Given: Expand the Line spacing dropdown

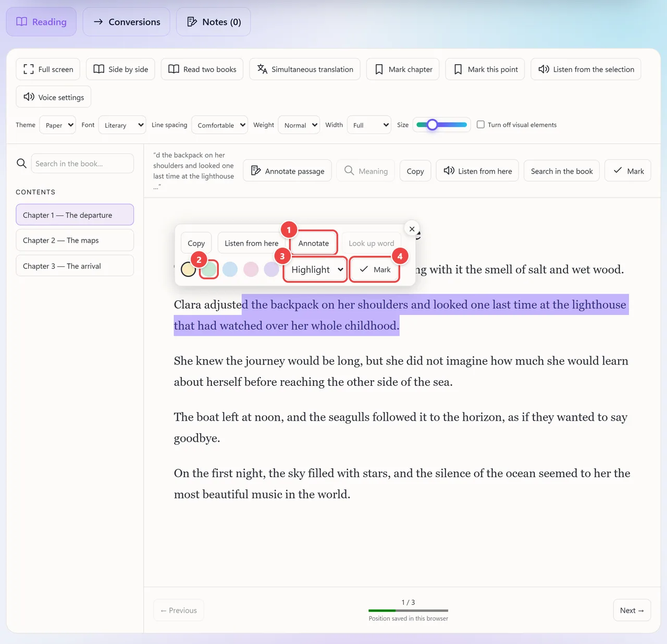Looking at the screenshot, I should coord(219,125).
